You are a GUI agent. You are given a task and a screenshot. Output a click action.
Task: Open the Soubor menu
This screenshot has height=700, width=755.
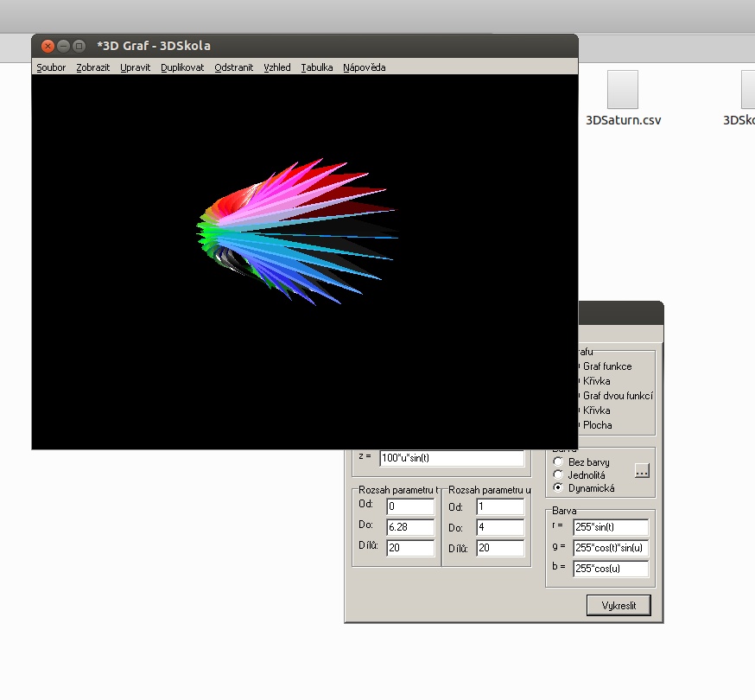[51, 67]
